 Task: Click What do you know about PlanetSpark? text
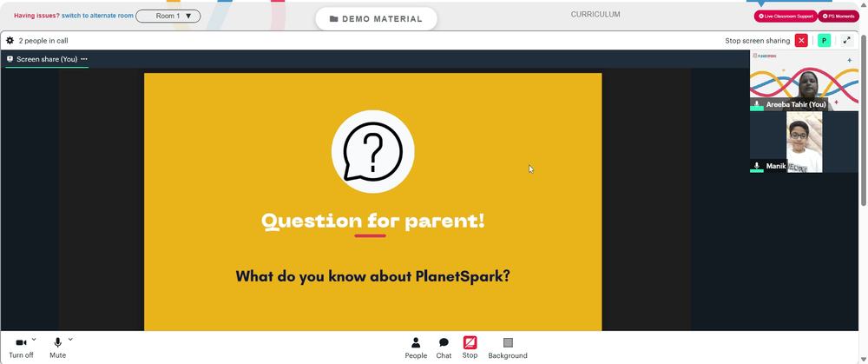click(x=372, y=276)
